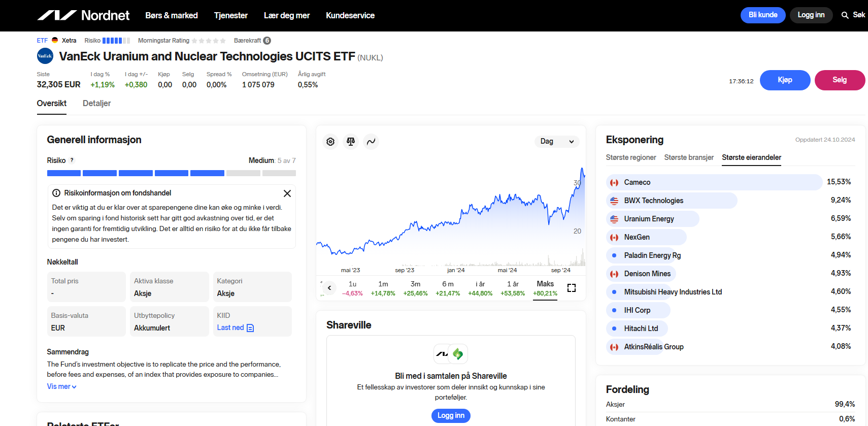Switch to the Detaljer tab

(96, 103)
